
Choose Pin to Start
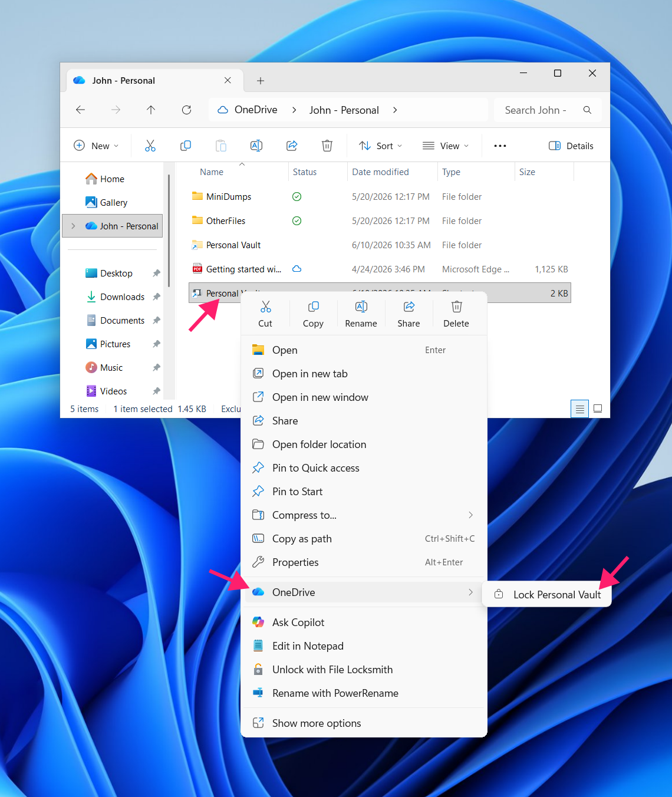364,492
